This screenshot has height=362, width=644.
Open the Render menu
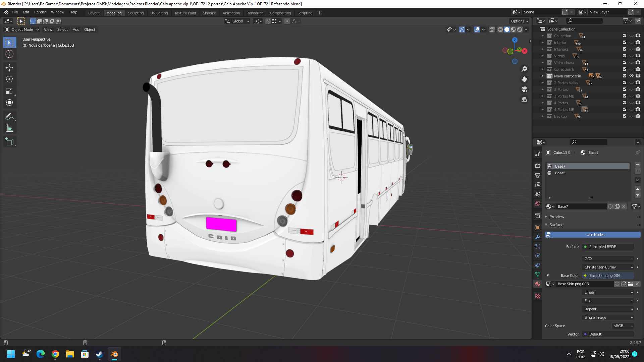pos(40,12)
